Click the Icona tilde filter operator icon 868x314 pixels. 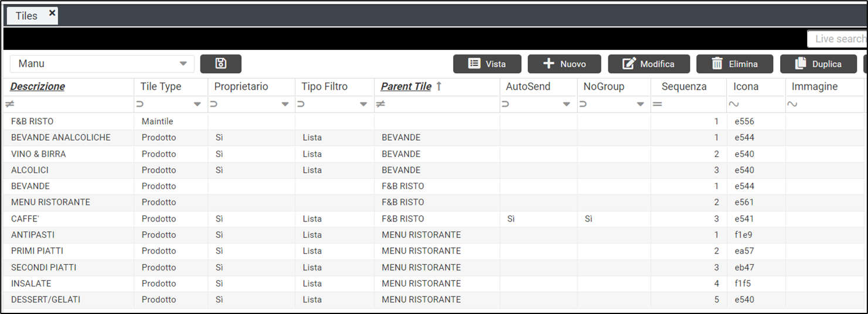[733, 104]
